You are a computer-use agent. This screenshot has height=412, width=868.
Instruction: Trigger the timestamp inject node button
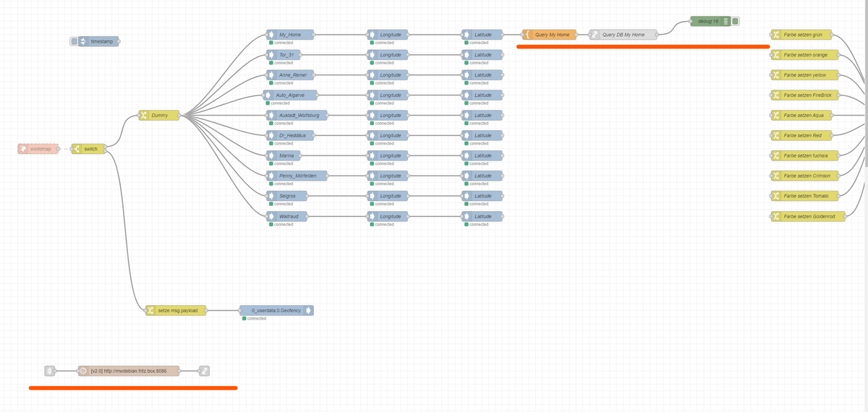tap(74, 42)
